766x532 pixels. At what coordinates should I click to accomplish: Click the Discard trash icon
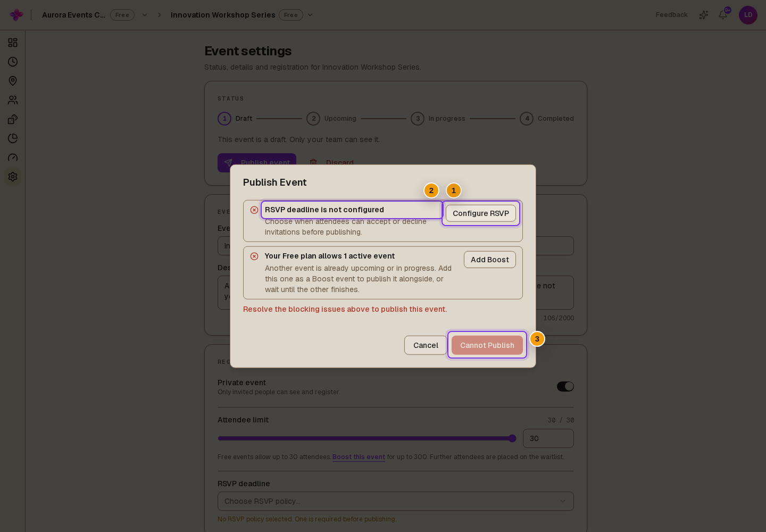point(313,162)
